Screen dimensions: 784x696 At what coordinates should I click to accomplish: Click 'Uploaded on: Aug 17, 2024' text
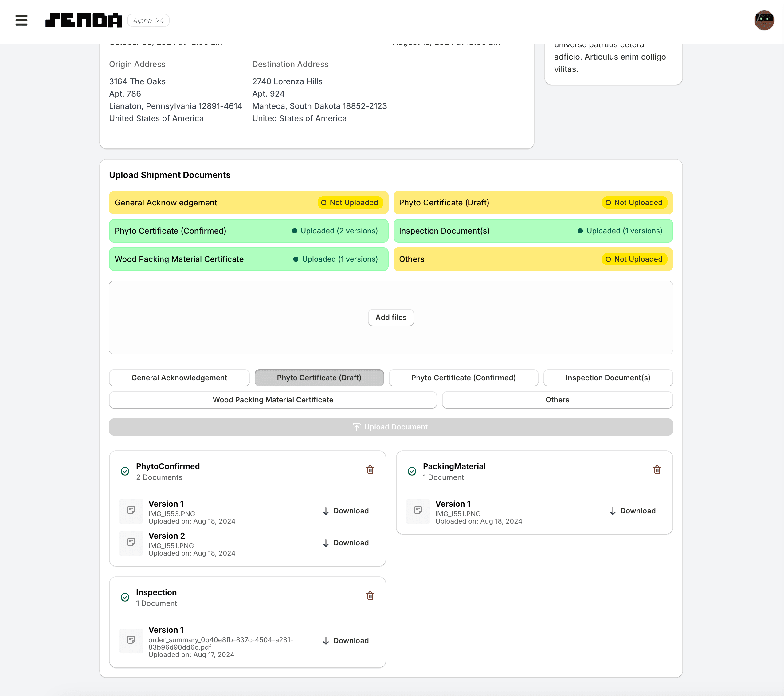(191, 654)
